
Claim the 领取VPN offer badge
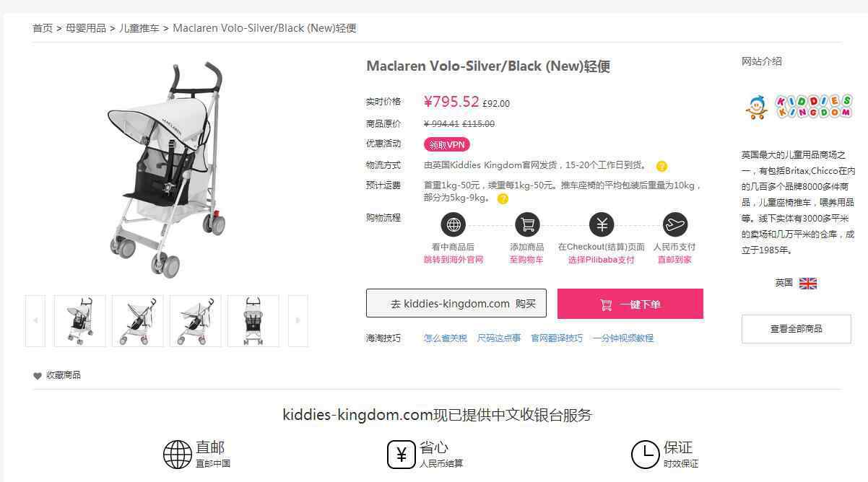pos(447,144)
